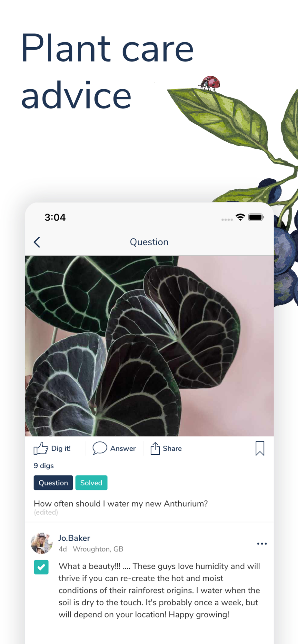
Task: Open the three-dot options menu on Jo.Baker's answer
Action: tap(262, 544)
